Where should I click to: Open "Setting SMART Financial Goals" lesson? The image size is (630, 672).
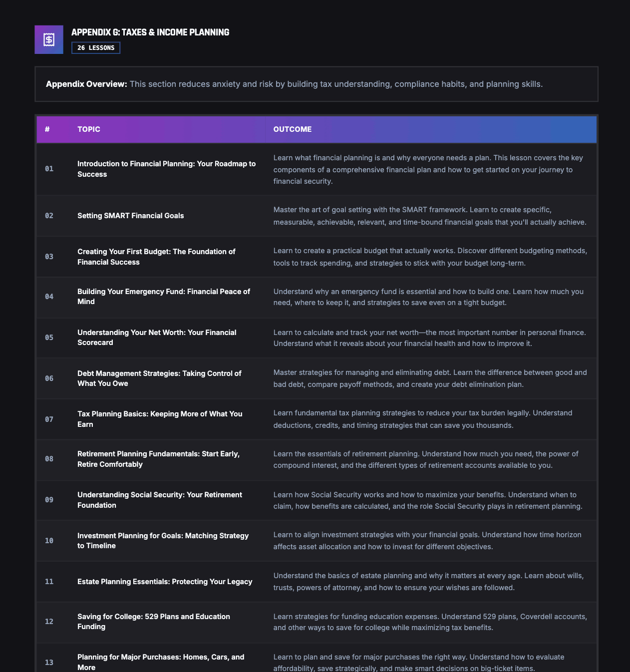click(x=131, y=216)
